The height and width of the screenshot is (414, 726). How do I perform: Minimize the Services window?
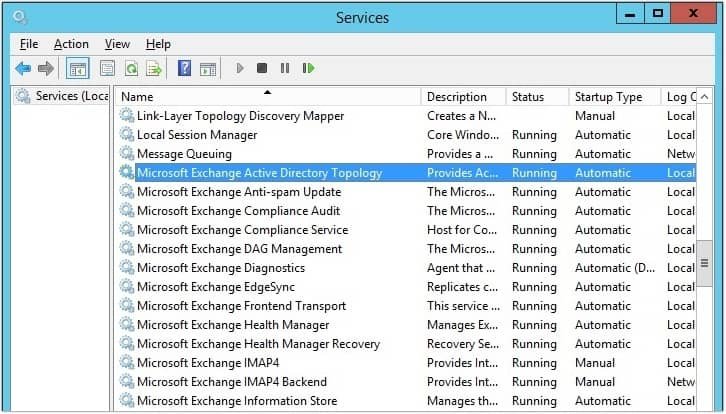coord(630,14)
